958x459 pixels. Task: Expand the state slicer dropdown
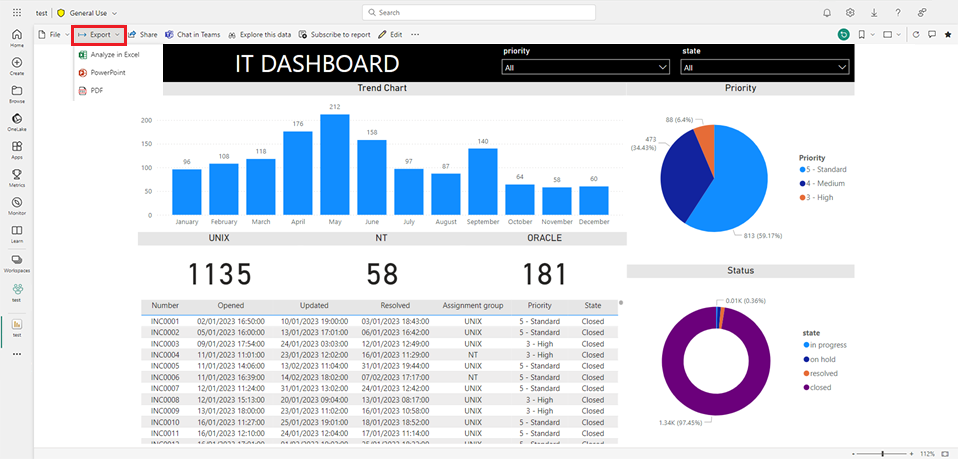click(765, 67)
